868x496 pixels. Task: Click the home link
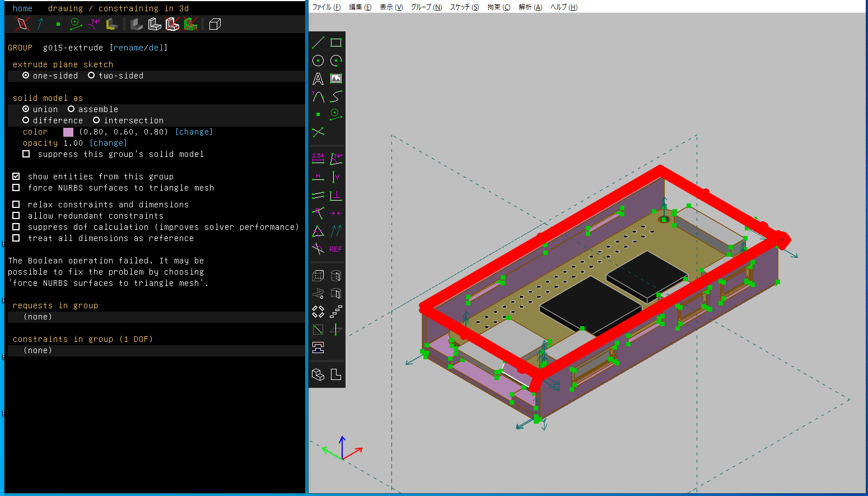[x=22, y=8]
